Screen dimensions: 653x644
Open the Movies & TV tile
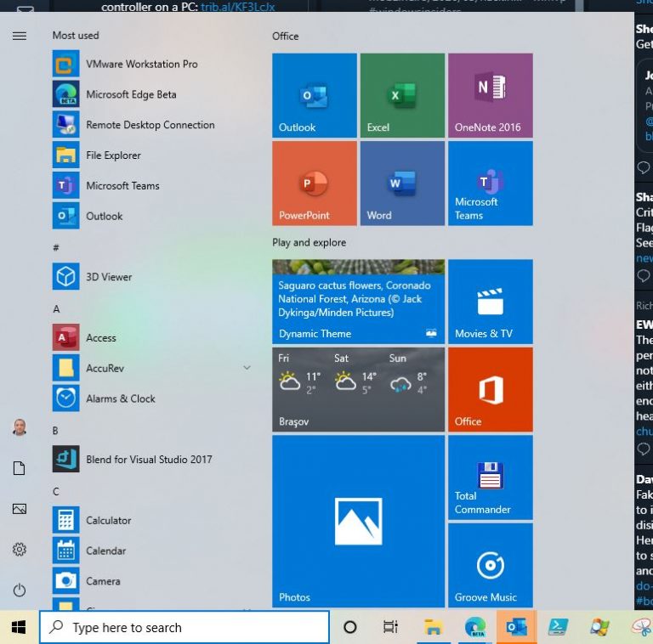(x=491, y=302)
